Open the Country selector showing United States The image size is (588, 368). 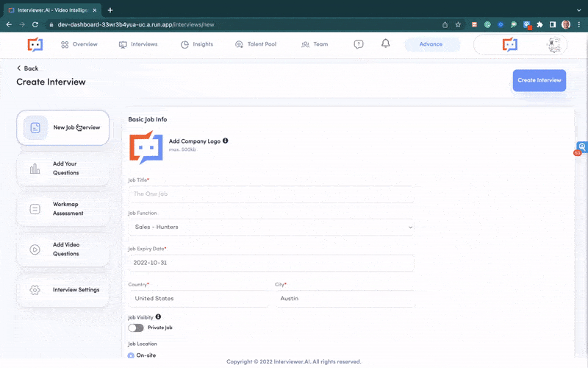click(x=198, y=299)
